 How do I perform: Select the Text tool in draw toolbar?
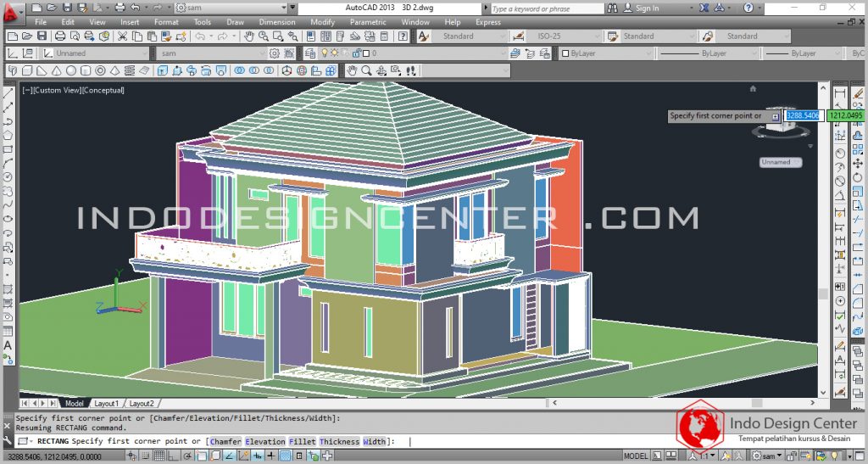[x=8, y=345]
